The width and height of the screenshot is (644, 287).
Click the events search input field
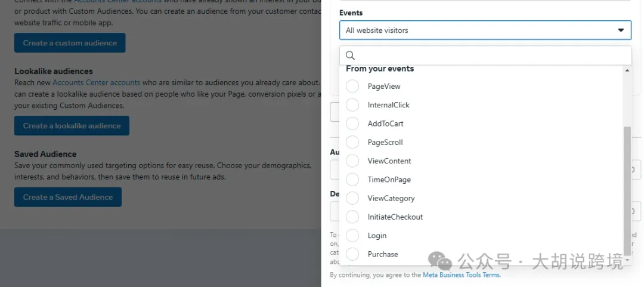point(485,55)
